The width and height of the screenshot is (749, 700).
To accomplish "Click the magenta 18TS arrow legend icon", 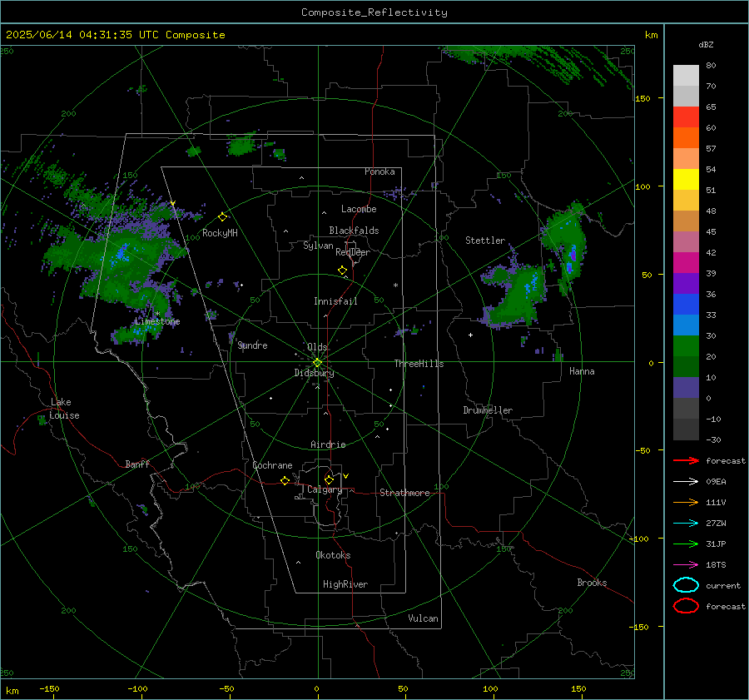I will [686, 565].
